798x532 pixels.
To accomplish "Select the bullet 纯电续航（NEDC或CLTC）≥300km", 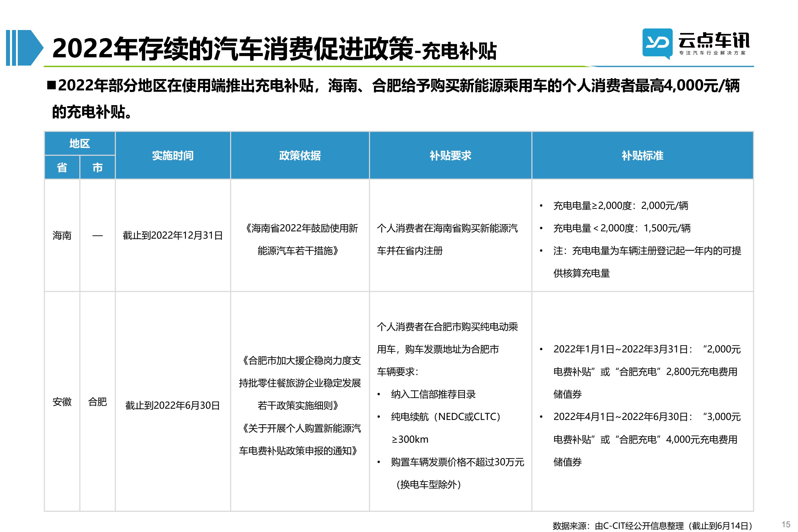I will pos(446,428).
